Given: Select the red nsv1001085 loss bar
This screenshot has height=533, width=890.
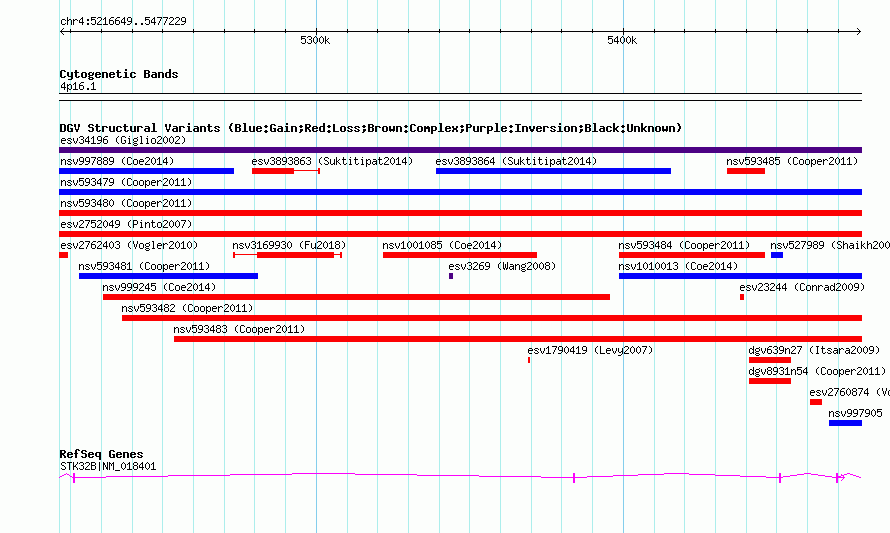Looking at the screenshot, I should click(460, 255).
